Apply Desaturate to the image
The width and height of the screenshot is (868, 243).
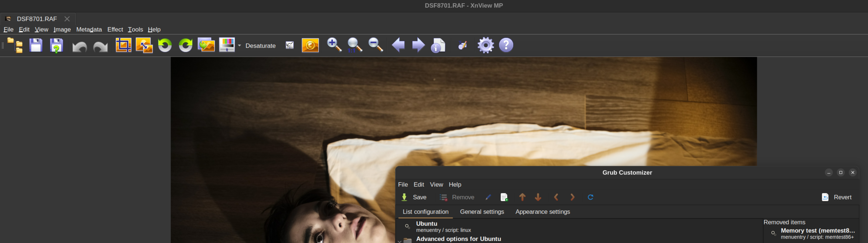[261, 46]
